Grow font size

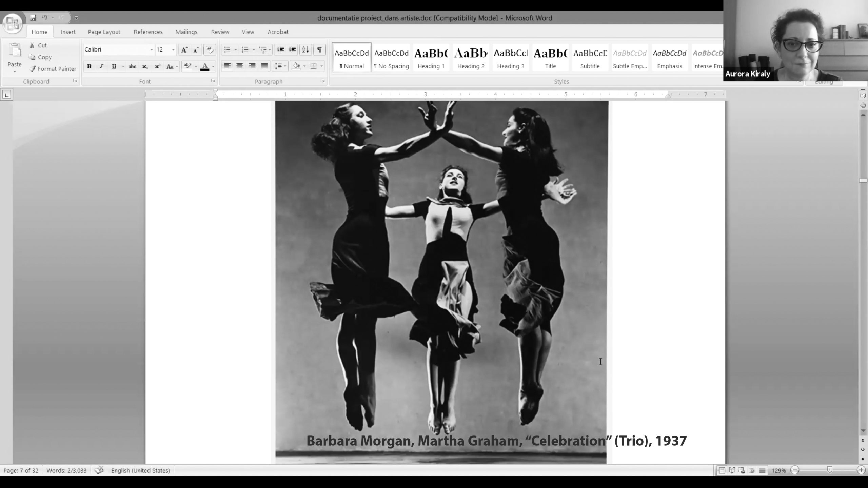coord(184,50)
